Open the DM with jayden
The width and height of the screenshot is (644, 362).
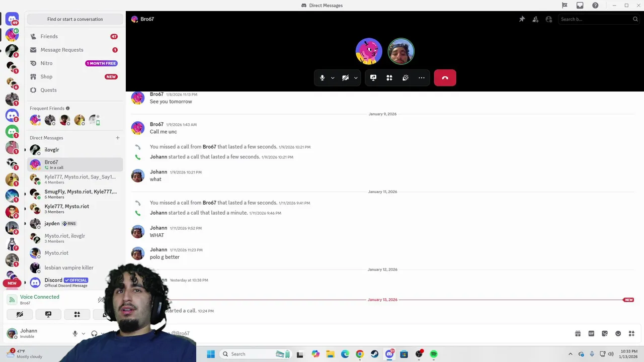pos(75,223)
